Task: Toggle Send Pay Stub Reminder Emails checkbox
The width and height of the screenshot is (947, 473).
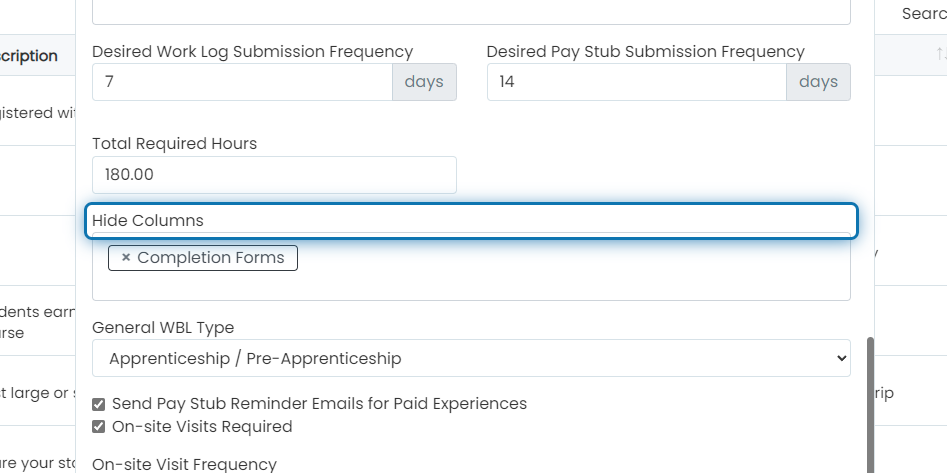Action: [98, 404]
